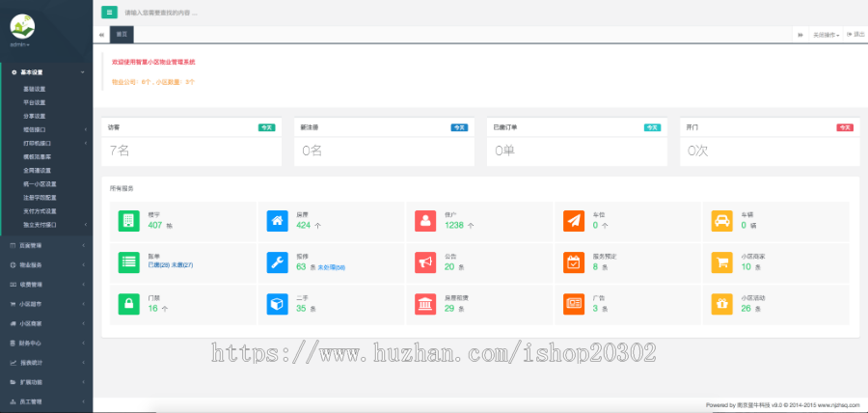This screenshot has width=868, height=413.
Task: Click the green list icon for bills
Action: (128, 262)
